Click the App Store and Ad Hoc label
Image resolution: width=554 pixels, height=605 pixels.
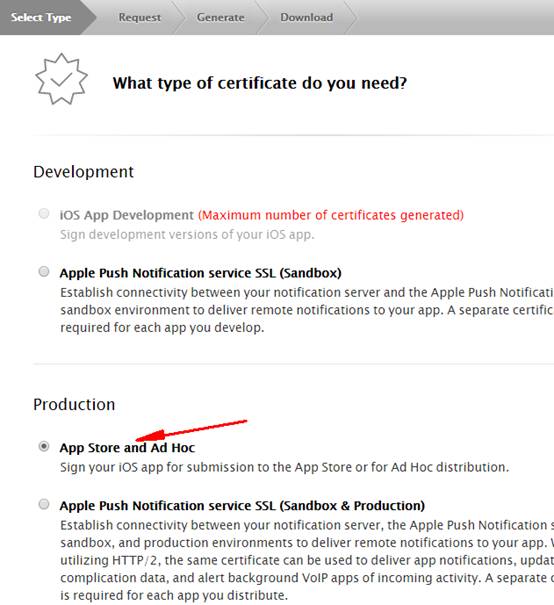tap(127, 448)
